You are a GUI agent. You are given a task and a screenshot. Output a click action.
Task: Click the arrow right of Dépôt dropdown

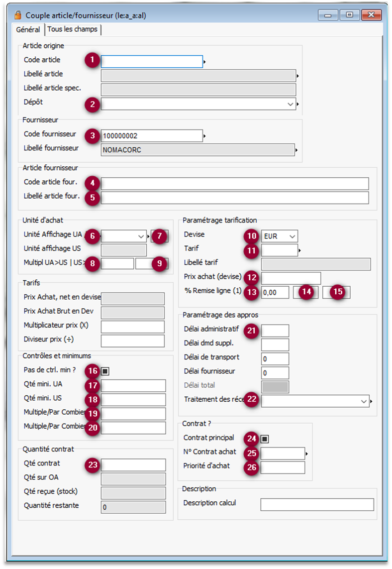point(298,105)
